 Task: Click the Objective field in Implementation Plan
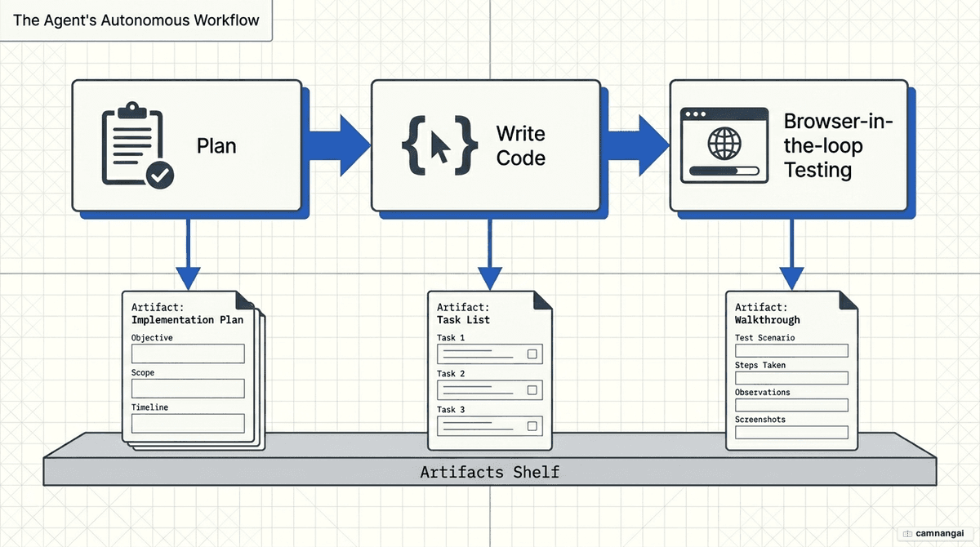[x=188, y=354]
